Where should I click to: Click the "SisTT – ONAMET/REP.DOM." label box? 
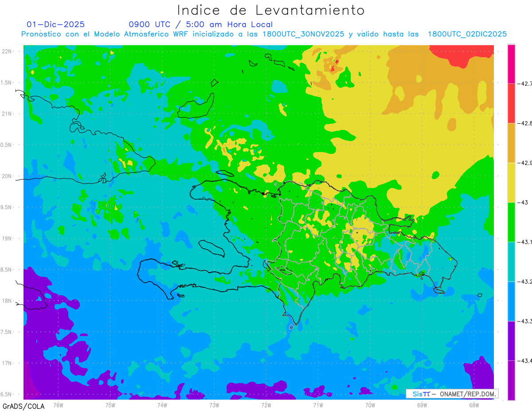tap(452, 394)
